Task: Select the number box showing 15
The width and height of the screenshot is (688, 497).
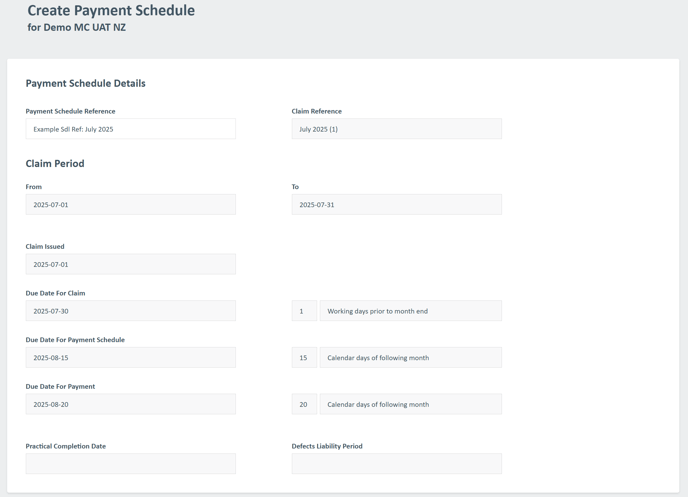Action: coord(304,358)
